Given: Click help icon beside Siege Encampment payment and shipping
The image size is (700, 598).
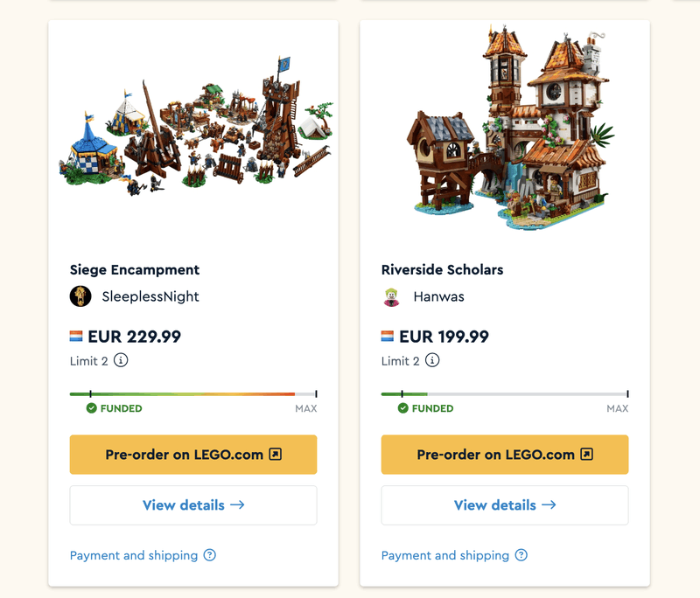Looking at the screenshot, I should (x=209, y=555).
